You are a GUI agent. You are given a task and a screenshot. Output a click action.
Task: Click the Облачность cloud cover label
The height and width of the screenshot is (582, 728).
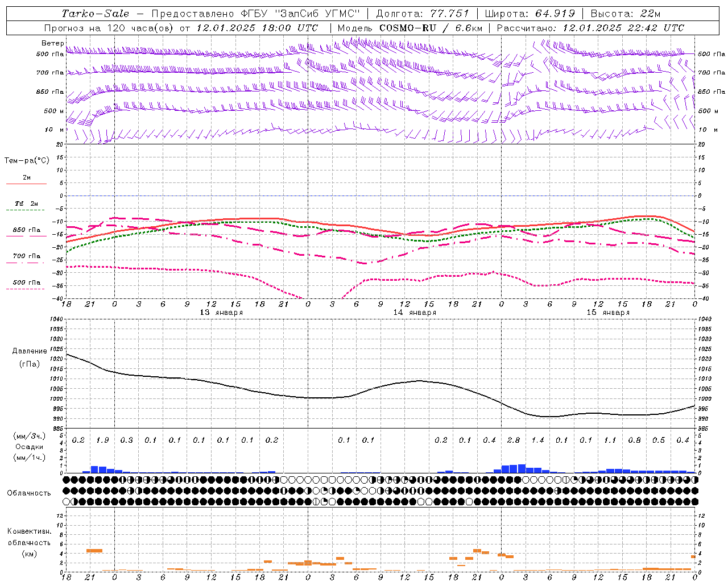[29, 493]
